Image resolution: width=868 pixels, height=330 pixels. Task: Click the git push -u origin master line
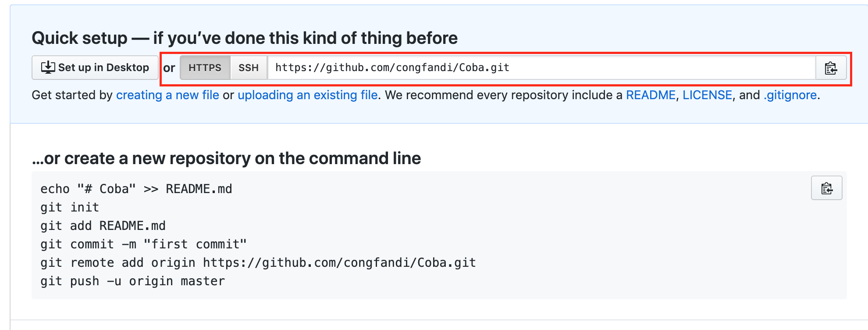[132, 281]
